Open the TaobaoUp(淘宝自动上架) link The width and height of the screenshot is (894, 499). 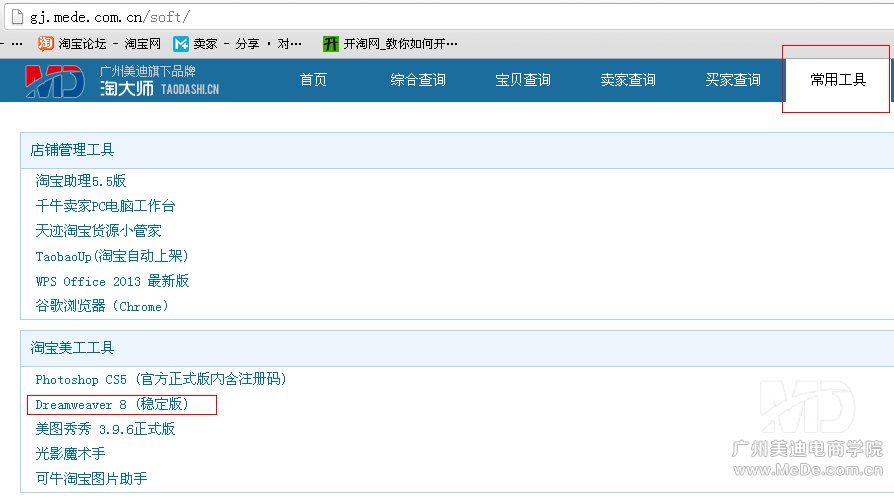pyautogui.click(x=112, y=256)
